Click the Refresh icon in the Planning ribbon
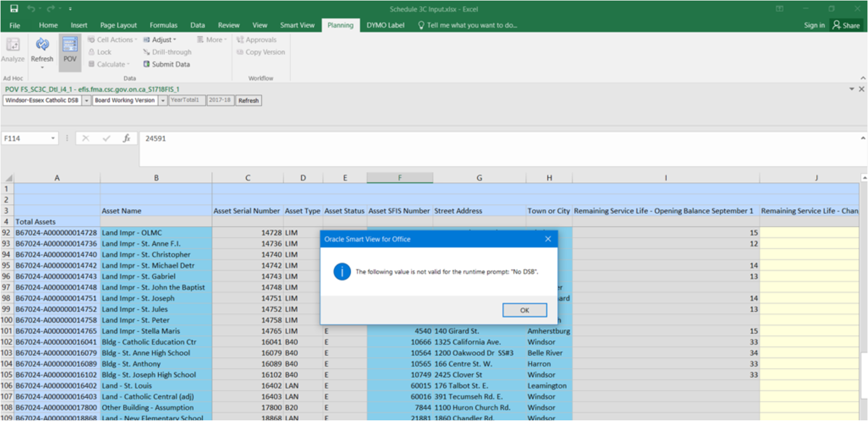Screen dimensions: 868x422 point(42,45)
